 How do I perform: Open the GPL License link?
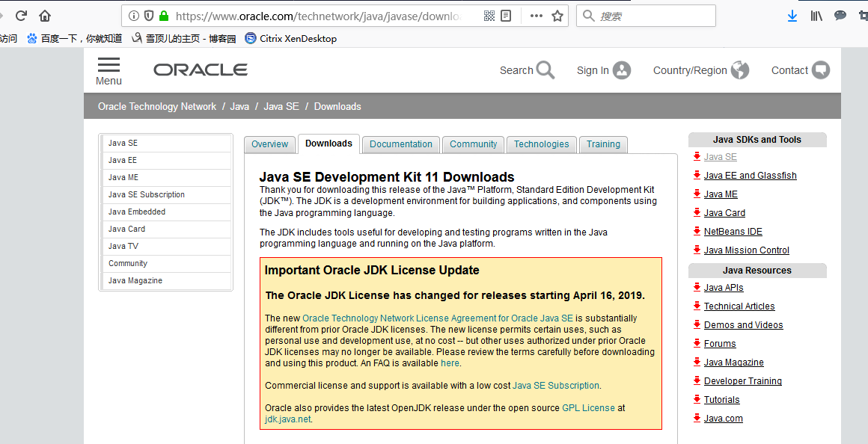click(588, 408)
